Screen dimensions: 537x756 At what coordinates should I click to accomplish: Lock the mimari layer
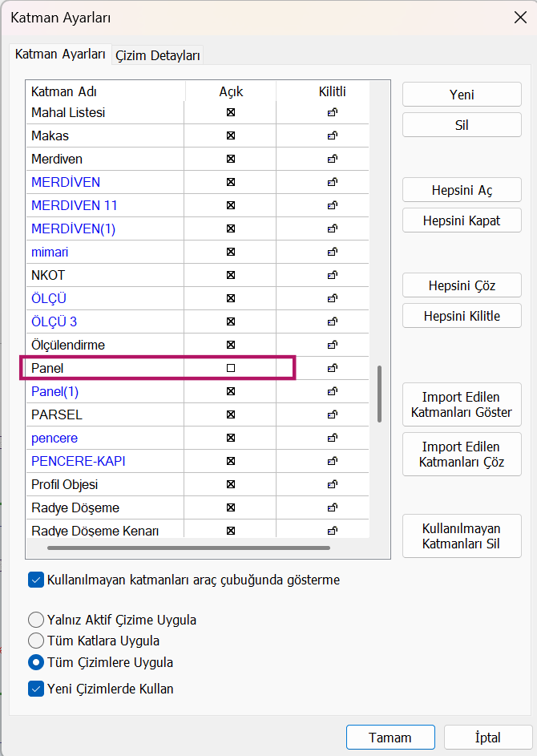pos(332,252)
